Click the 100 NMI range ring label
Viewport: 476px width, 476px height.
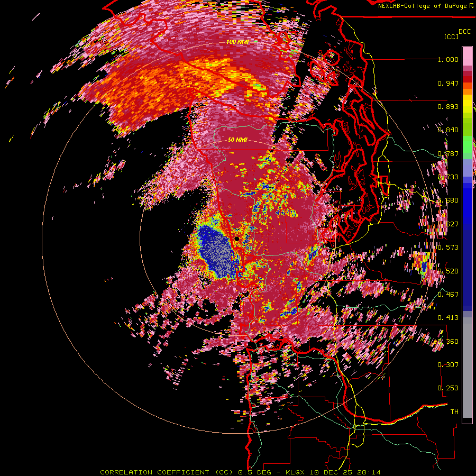point(237,42)
